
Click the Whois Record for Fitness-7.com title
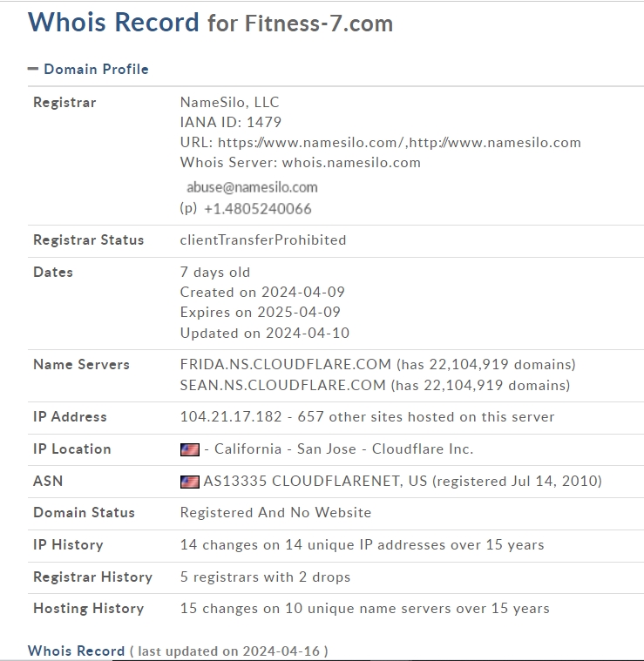coord(210,23)
